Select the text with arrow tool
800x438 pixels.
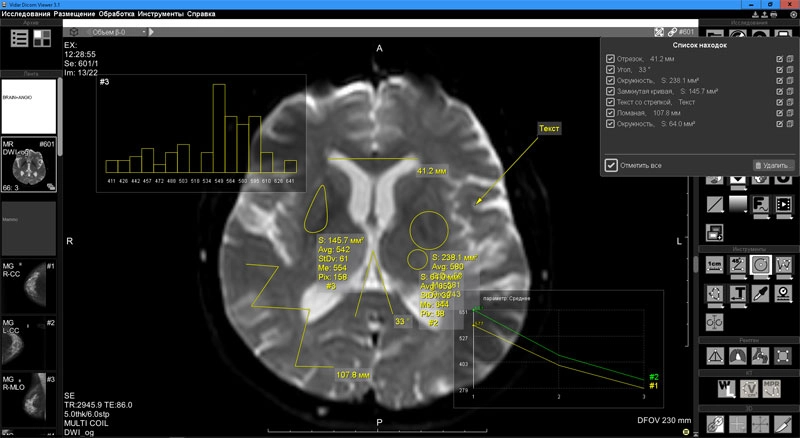[x=739, y=294]
